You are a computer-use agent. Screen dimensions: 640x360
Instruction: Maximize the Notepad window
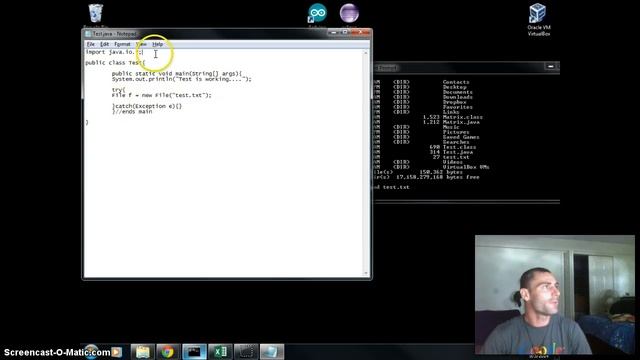click(x=345, y=32)
